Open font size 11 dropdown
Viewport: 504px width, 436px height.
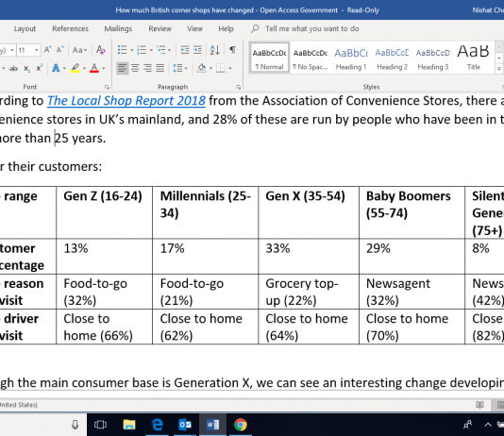[36, 50]
